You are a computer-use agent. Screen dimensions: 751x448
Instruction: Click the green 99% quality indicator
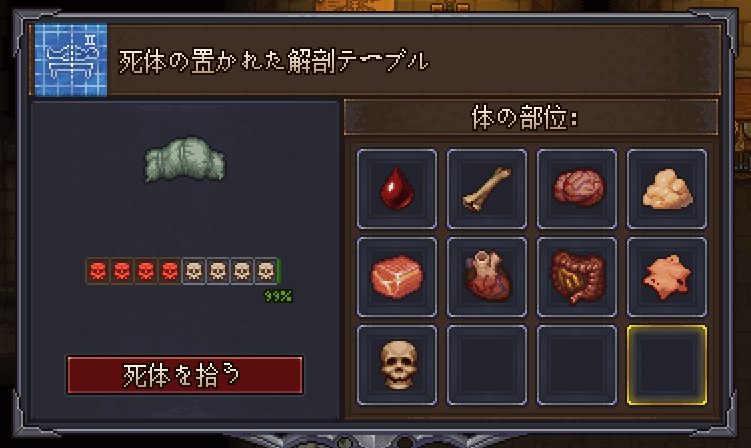[278, 296]
